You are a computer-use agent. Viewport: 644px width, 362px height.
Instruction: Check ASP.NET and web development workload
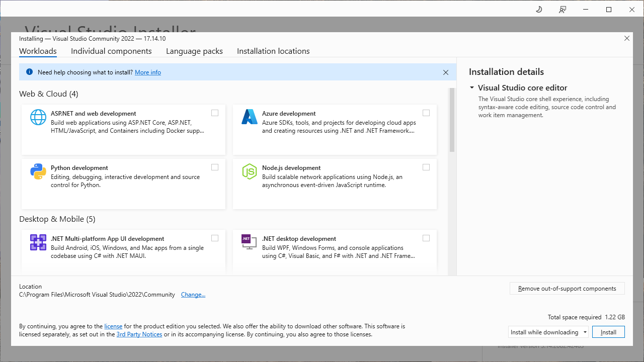(215, 113)
